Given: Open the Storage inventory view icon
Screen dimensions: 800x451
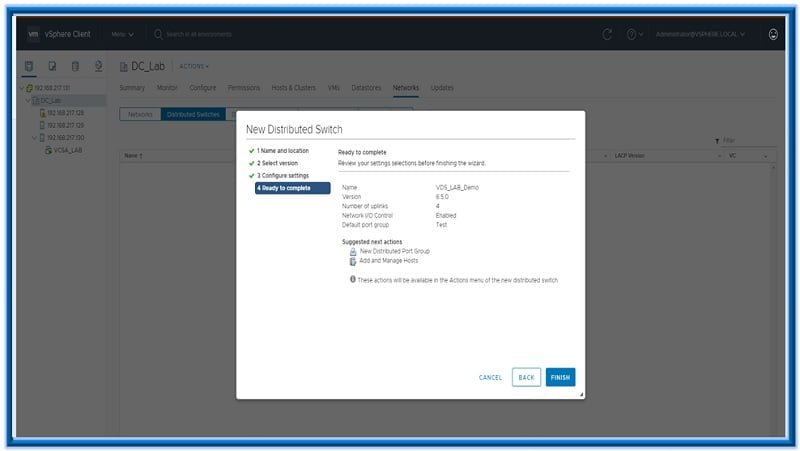Looking at the screenshot, I should click(x=75, y=66).
